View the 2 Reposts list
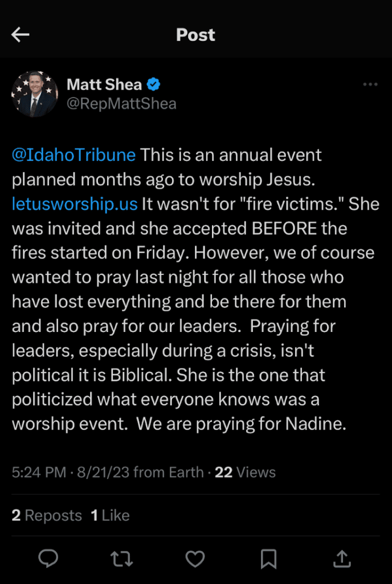Screen dimensions: 392x584 47,516
